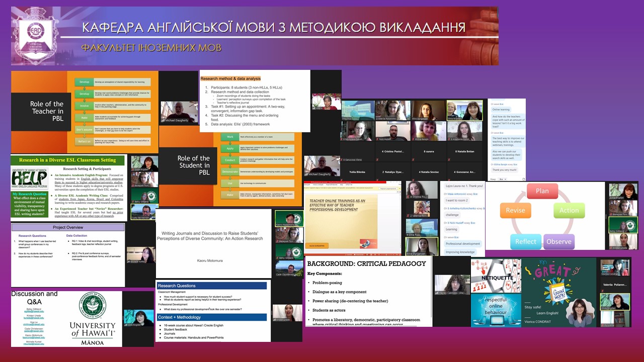This screenshot has width=644, height=362.
Task: Open Kaoru Motomura's video tile
Action: point(289,219)
